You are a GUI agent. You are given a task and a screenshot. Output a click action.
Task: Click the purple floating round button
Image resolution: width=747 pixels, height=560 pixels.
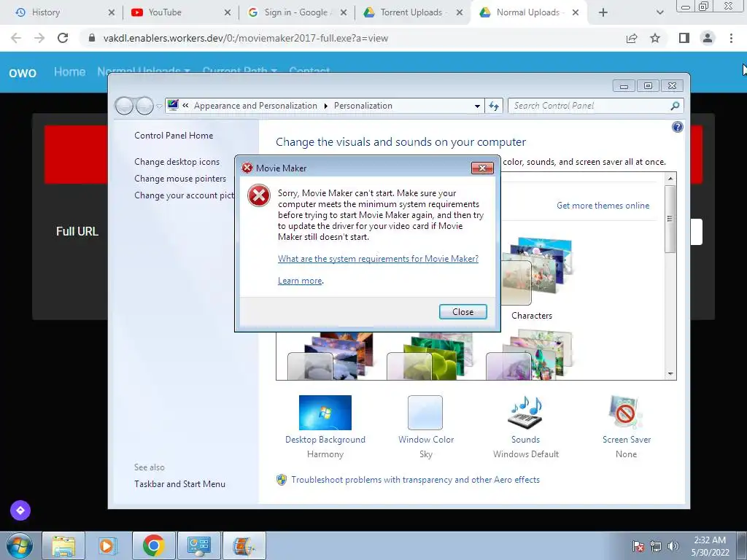tap(20, 510)
